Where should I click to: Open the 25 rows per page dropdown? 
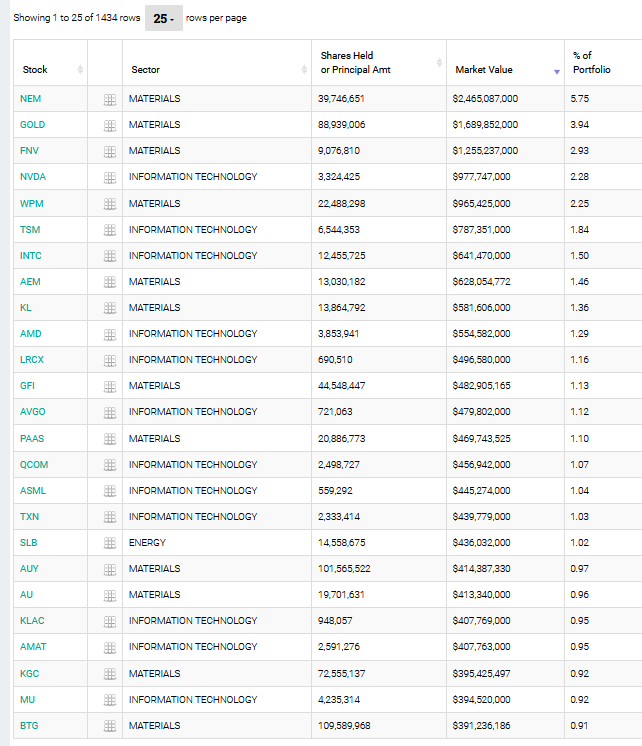[x=164, y=19]
